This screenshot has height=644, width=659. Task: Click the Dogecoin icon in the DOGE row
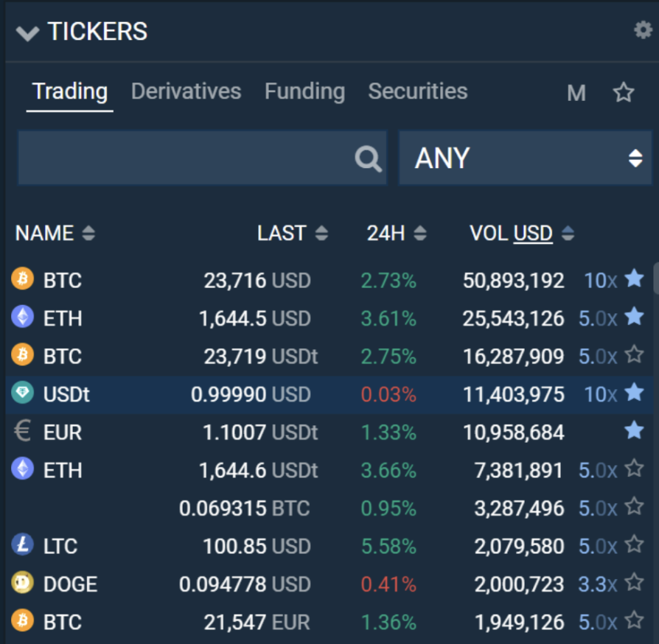[x=22, y=584]
